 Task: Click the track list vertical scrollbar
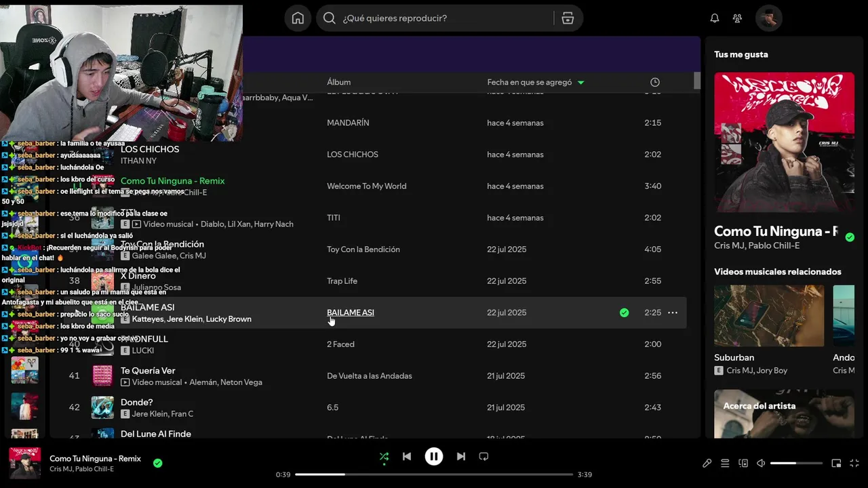(697, 81)
